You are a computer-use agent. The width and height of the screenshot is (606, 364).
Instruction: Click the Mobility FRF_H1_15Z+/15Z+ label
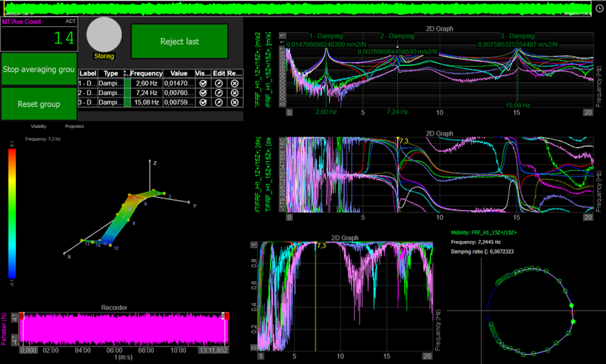tap(484, 233)
